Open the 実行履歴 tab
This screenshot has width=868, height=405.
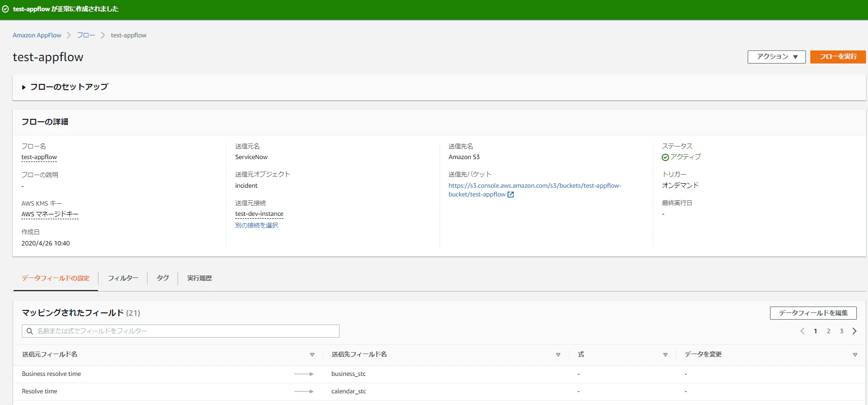(199, 278)
